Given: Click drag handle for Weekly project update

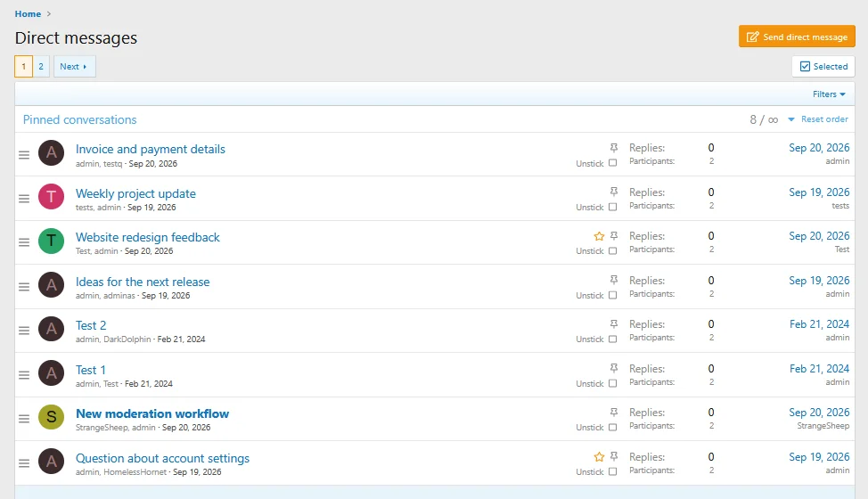Looking at the screenshot, I should pos(24,199).
